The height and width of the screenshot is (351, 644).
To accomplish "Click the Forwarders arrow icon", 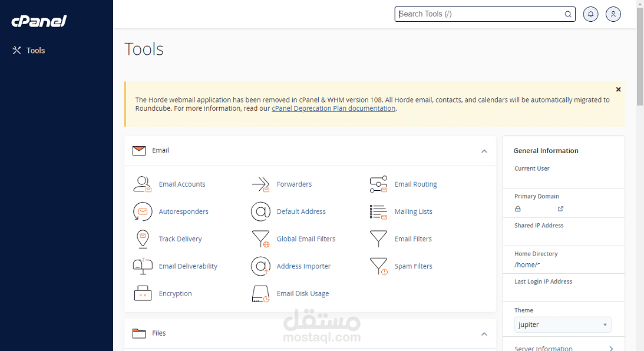I will click(260, 184).
